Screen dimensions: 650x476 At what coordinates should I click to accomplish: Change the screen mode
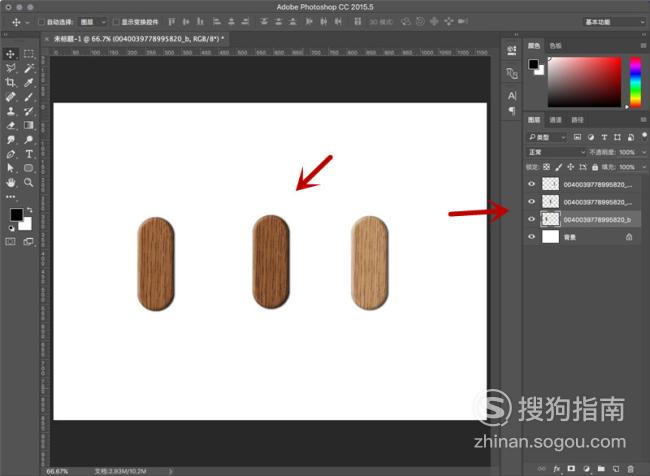pos(29,241)
